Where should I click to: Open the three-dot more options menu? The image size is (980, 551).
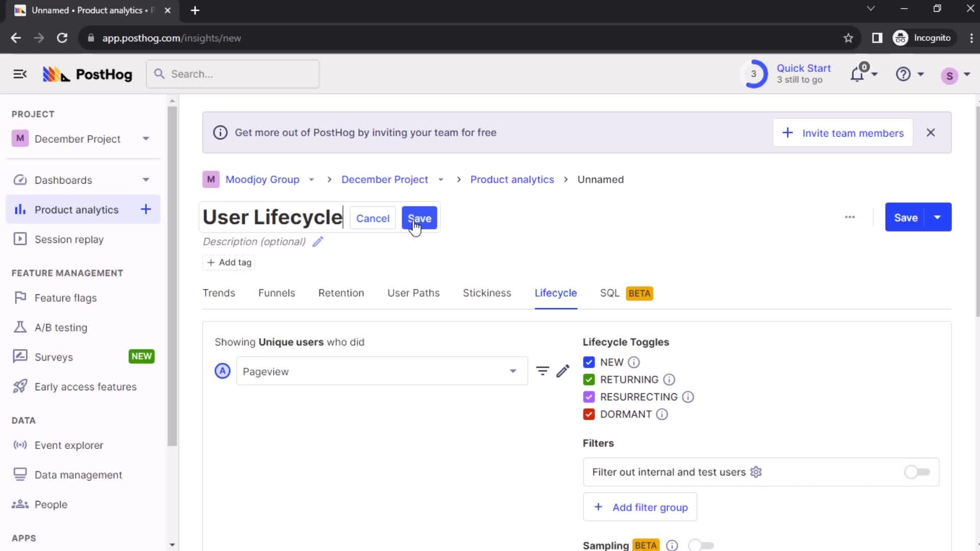(849, 217)
